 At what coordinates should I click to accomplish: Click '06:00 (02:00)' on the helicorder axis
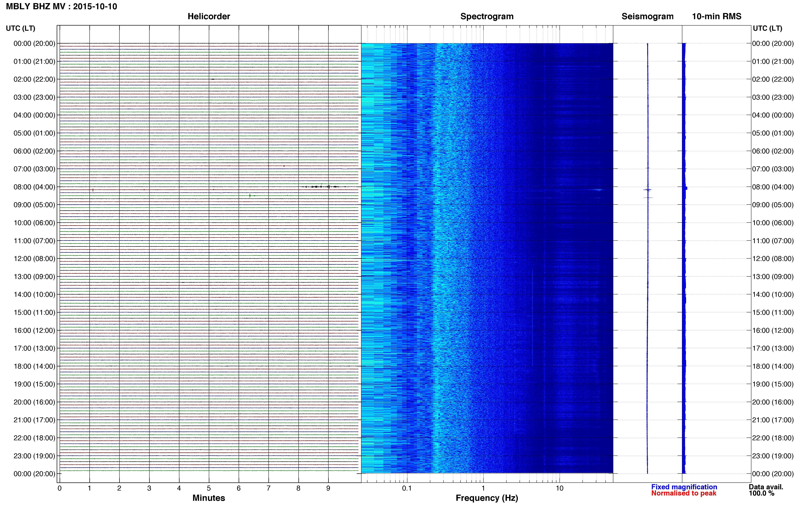click(x=34, y=151)
